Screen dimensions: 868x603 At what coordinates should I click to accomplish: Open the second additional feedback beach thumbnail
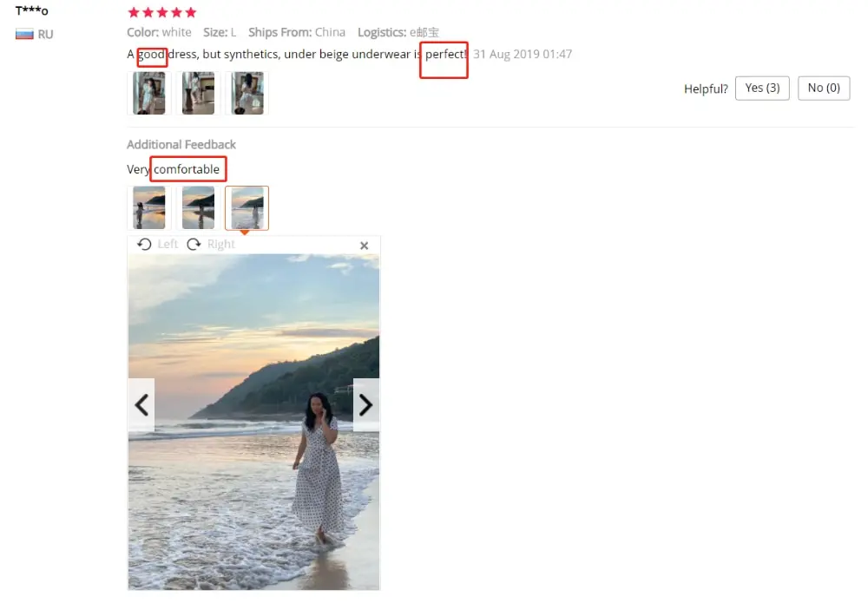[x=198, y=208]
